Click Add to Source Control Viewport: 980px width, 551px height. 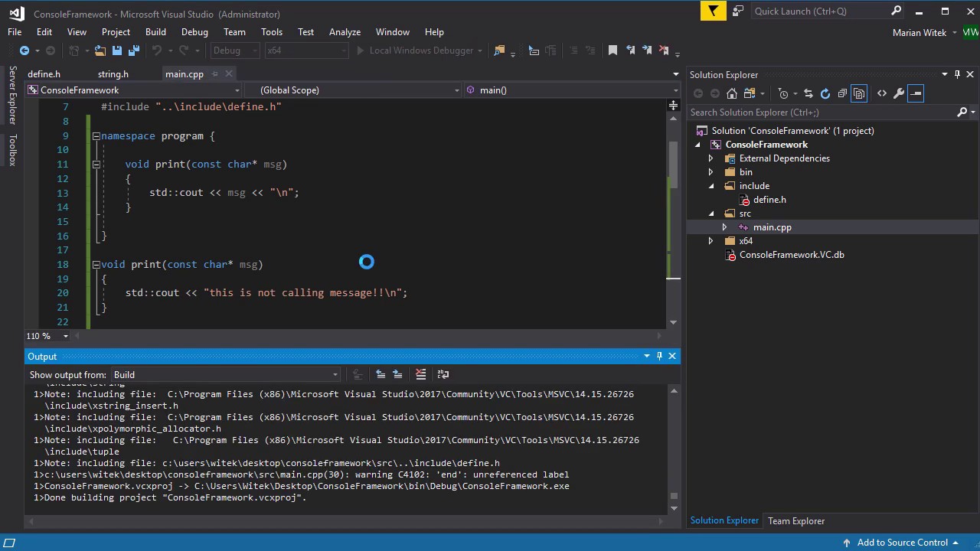point(902,543)
